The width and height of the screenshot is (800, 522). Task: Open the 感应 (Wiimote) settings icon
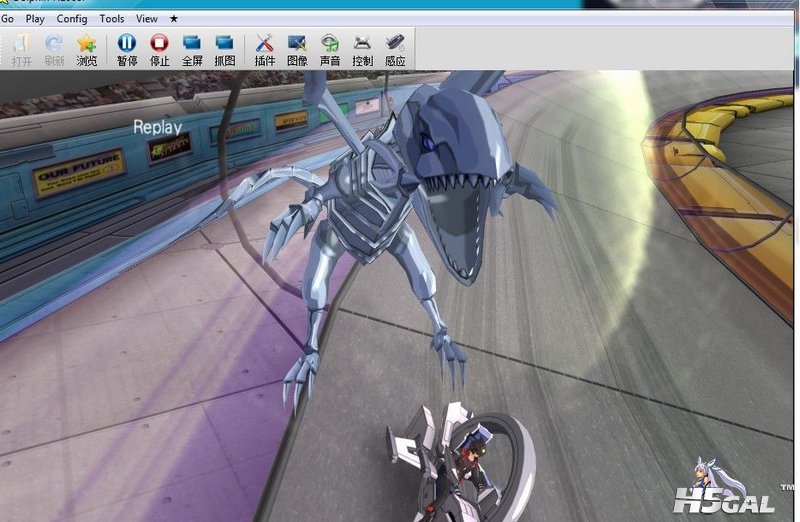click(395, 49)
